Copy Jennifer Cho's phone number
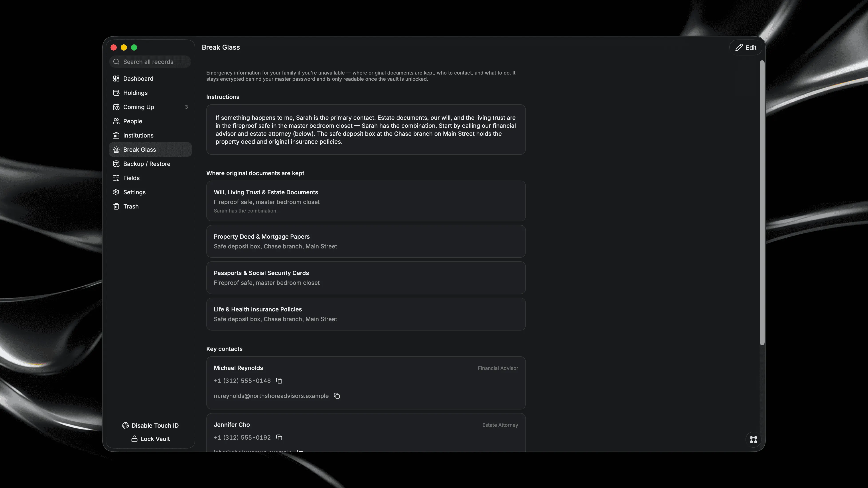Viewport: 868px width, 488px height. click(279, 437)
